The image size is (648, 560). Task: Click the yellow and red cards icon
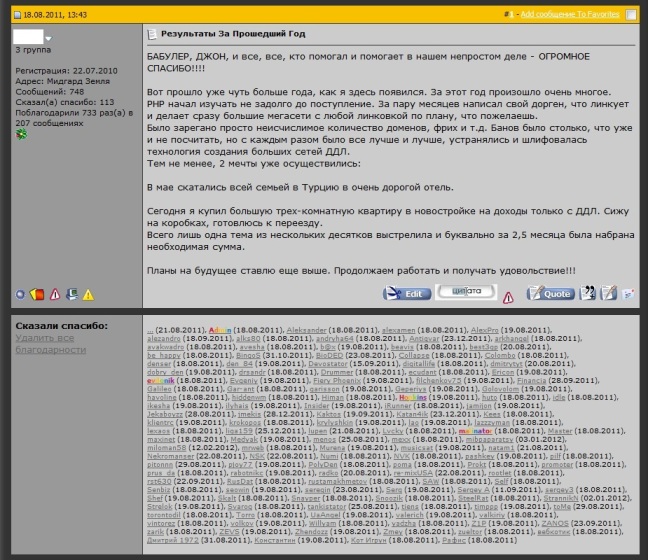point(37,294)
